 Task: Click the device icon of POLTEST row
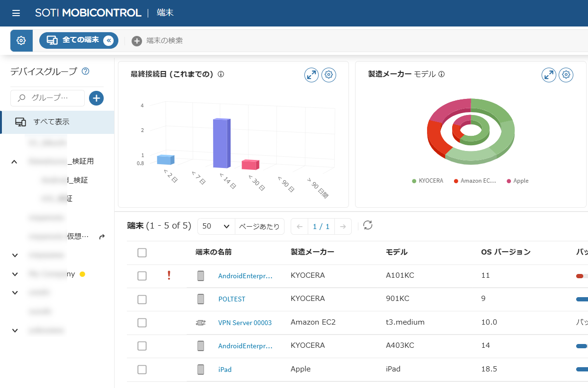pyautogui.click(x=201, y=299)
